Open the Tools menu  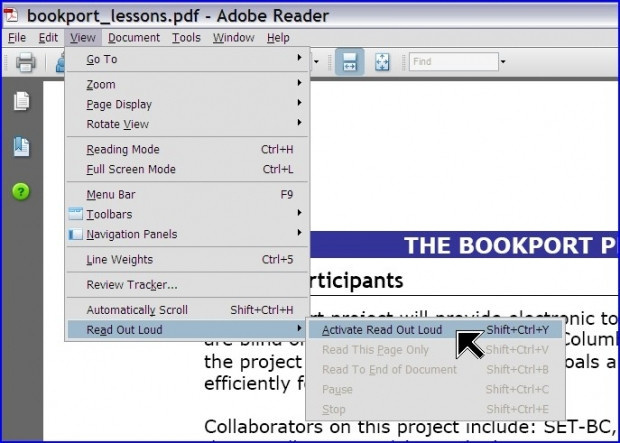tap(186, 38)
